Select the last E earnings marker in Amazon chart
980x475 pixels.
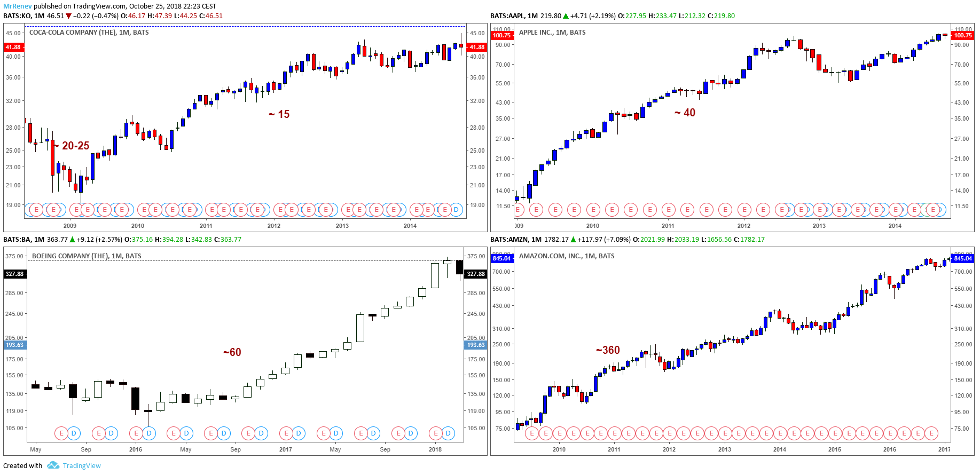point(931,433)
